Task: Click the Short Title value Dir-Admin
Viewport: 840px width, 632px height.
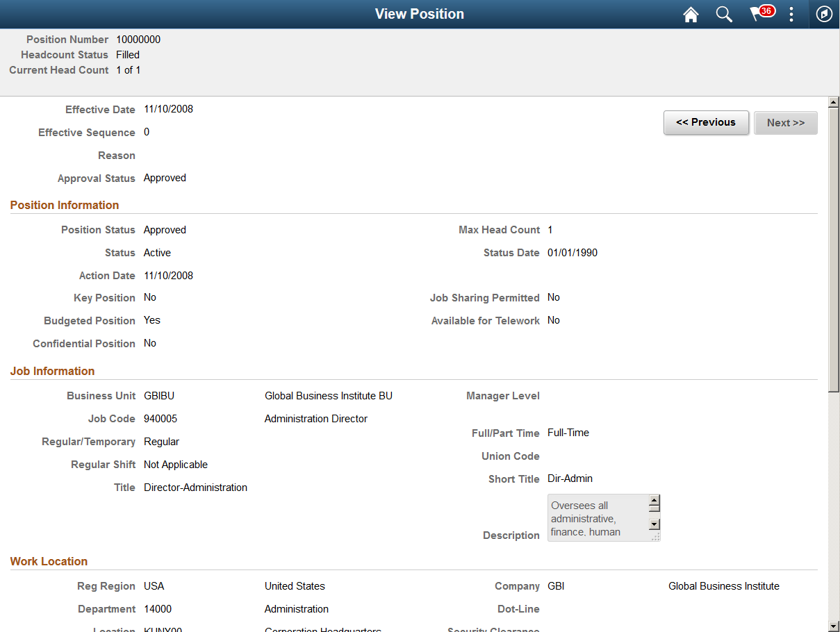Action: click(x=570, y=479)
